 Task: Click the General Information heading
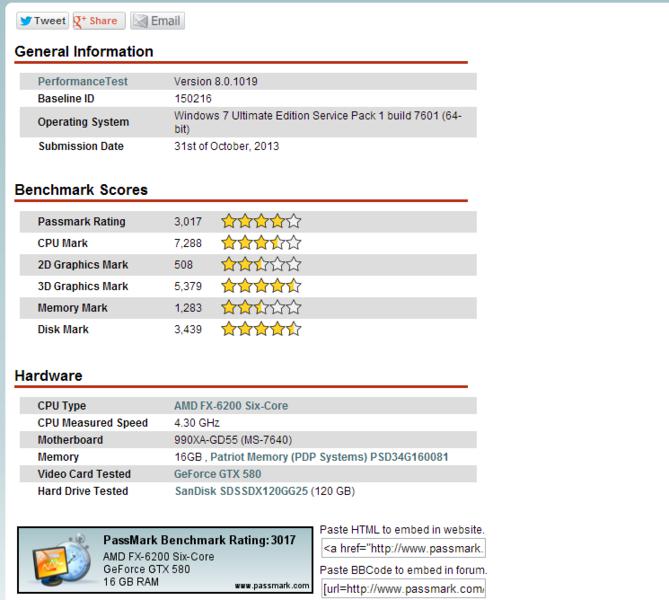84,51
